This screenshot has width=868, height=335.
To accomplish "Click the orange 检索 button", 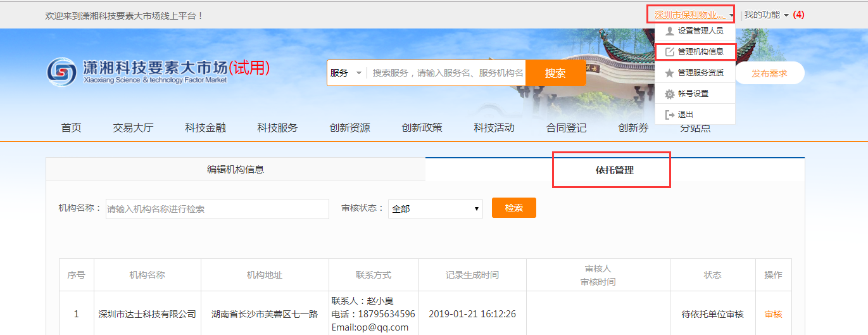I will (514, 208).
